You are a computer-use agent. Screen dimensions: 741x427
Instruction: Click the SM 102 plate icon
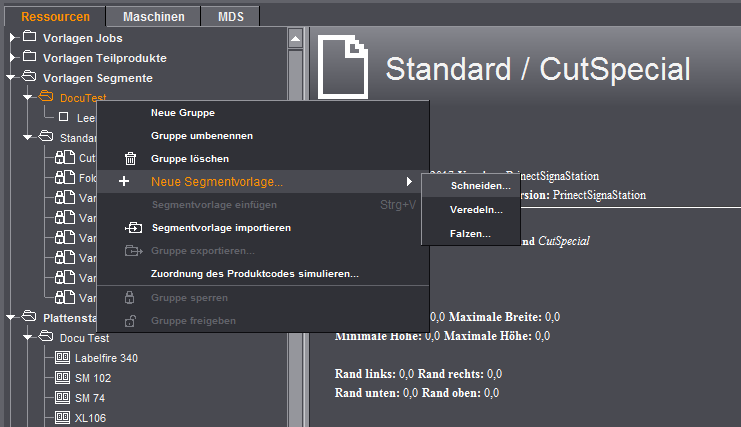tap(63, 378)
